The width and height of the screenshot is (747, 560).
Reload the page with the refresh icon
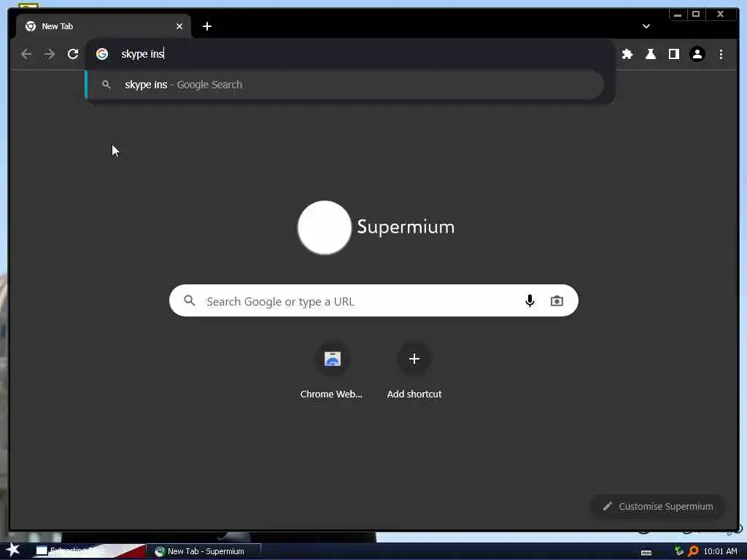click(73, 54)
